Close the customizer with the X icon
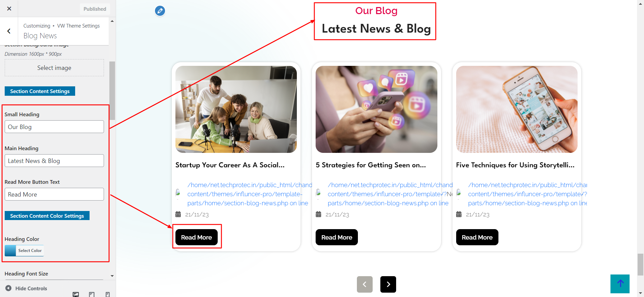 pos(9,9)
